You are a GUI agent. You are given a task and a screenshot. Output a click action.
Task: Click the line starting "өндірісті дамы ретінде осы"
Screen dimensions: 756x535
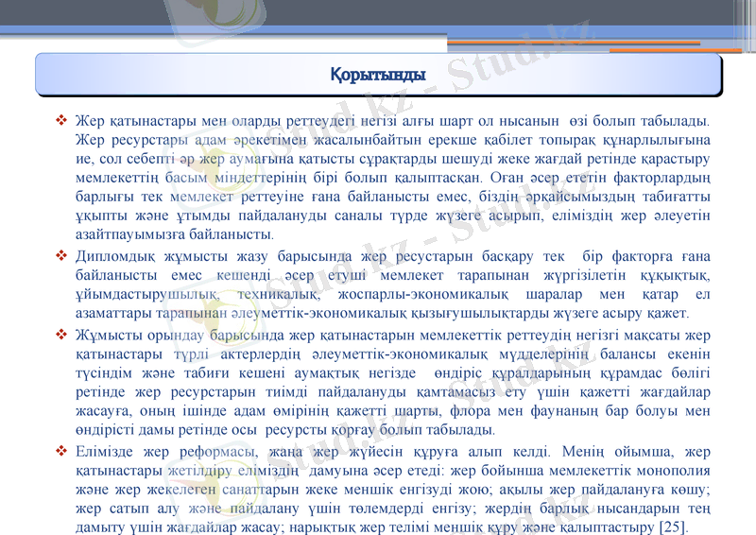pos(285,429)
